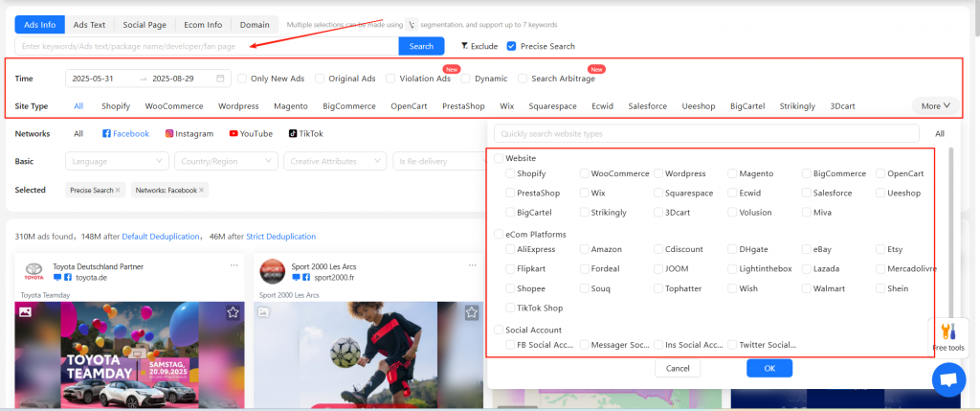Image resolution: width=980 pixels, height=411 pixels.
Task: Enable Only New Ads checkbox
Action: pyautogui.click(x=243, y=79)
